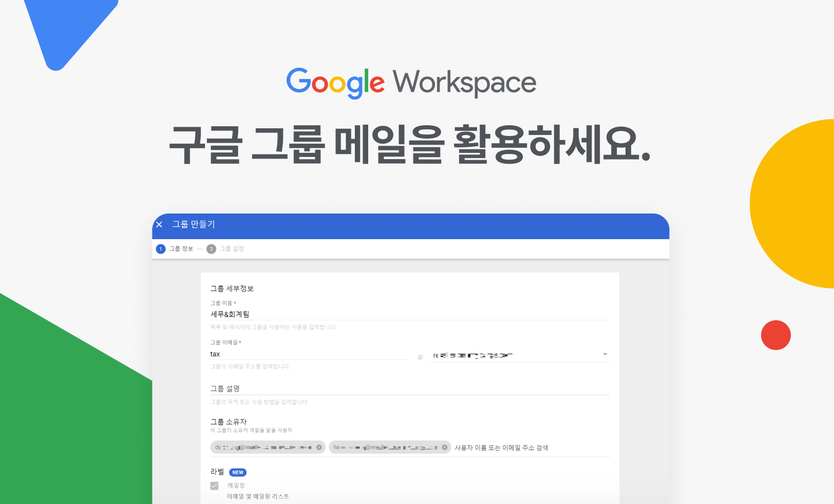The width and height of the screenshot is (834, 504).
Task: Click the 그룹 만들기 title text
Action: 194,224
